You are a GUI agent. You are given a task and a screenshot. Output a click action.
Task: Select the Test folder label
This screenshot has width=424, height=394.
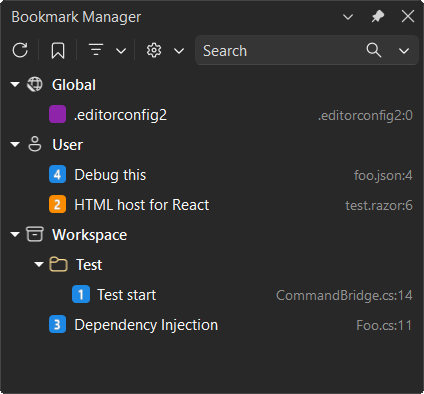pyautogui.click(x=89, y=265)
